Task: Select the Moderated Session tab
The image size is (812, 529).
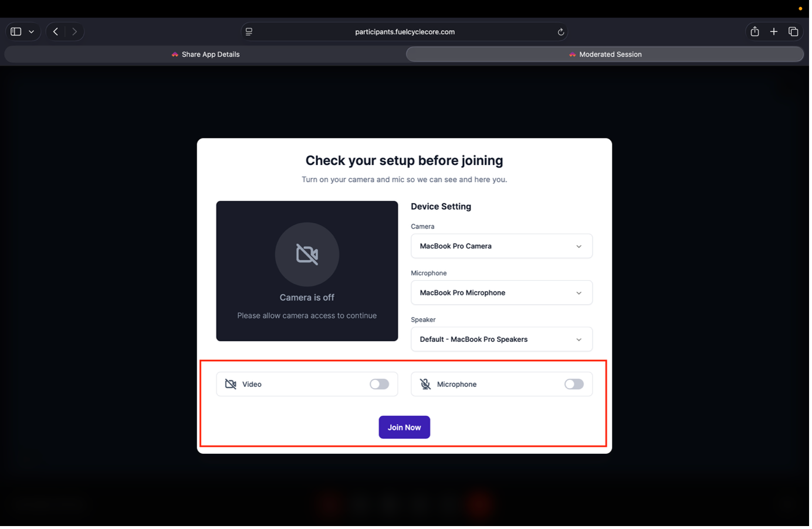Action: (x=605, y=55)
